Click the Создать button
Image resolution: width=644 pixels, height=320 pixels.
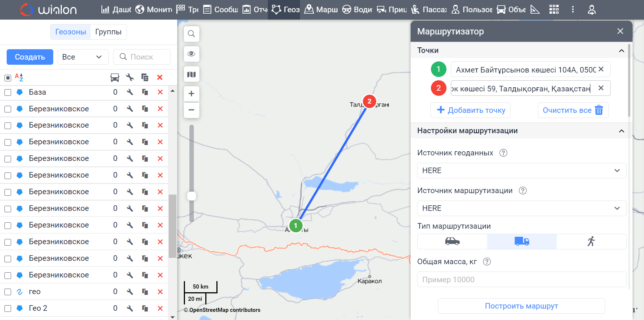click(x=30, y=57)
